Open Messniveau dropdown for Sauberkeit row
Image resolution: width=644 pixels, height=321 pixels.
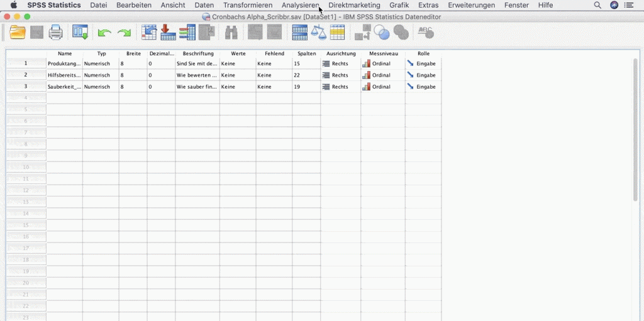point(383,87)
